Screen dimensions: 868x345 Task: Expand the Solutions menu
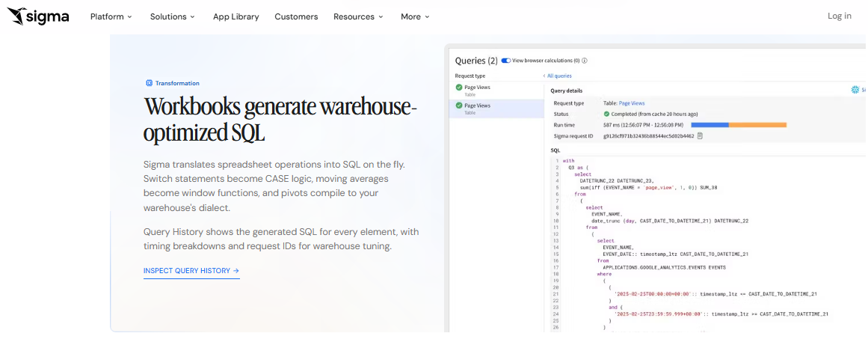point(173,16)
